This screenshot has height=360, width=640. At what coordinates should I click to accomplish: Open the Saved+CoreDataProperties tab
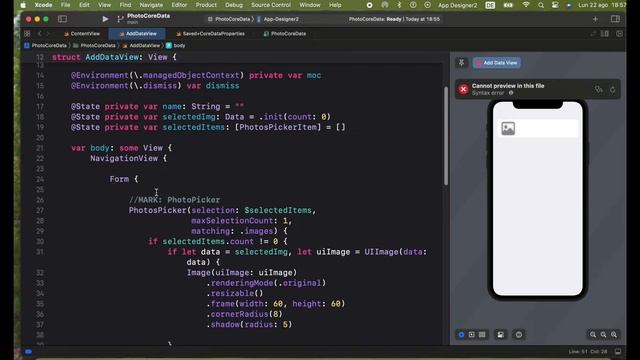(x=210, y=33)
